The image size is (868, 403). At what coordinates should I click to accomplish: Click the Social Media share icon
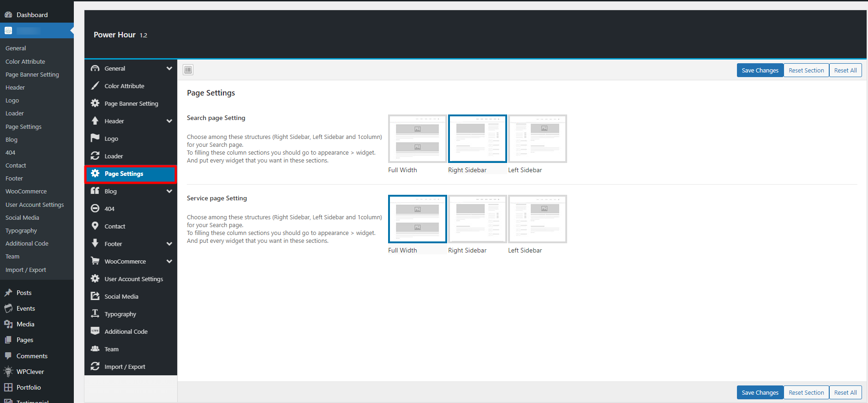(95, 296)
